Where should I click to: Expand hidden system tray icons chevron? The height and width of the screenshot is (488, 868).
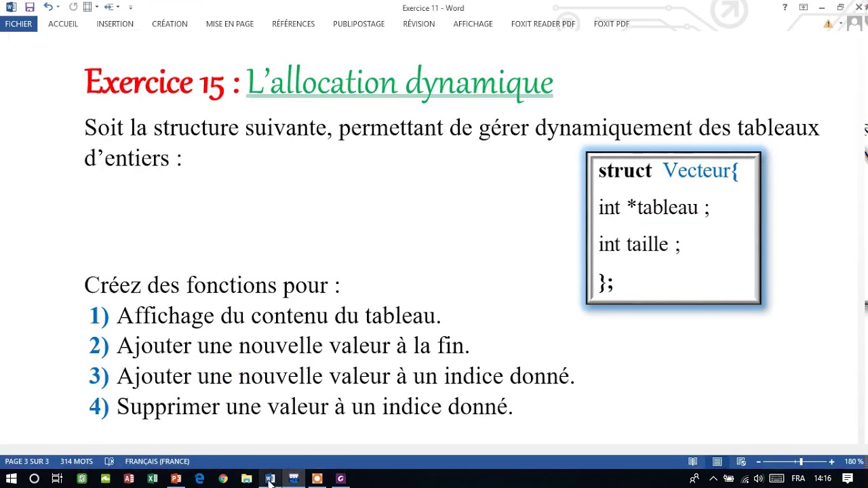pyautogui.click(x=713, y=479)
